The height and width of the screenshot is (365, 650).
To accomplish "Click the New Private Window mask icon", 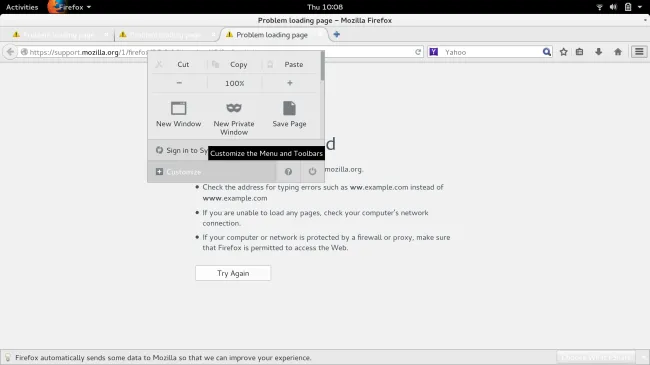I will coord(234,108).
